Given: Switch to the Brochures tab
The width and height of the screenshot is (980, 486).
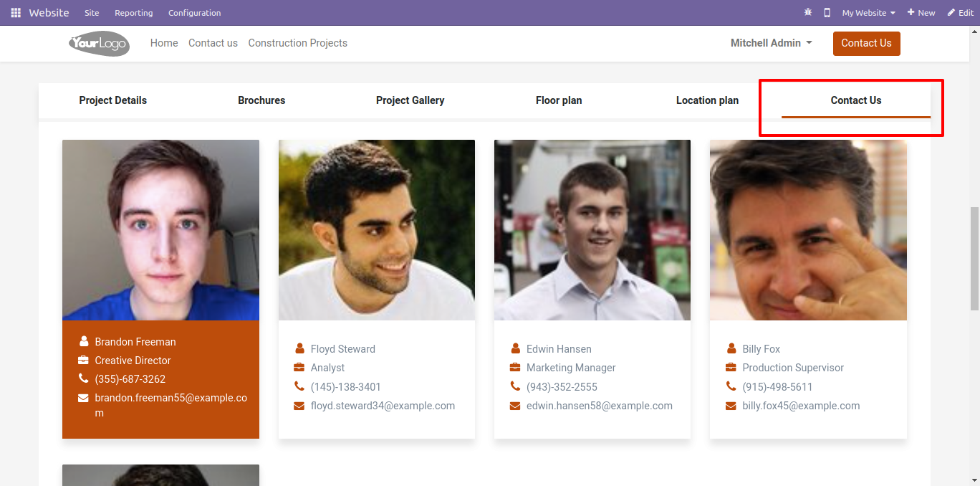Looking at the screenshot, I should point(261,100).
